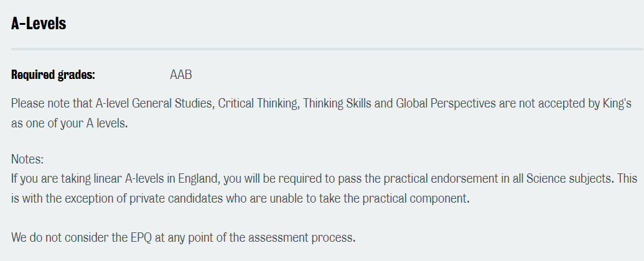Click the words General Studies
Image resolution: width=644 pixels, height=261 pixels.
[173, 103]
